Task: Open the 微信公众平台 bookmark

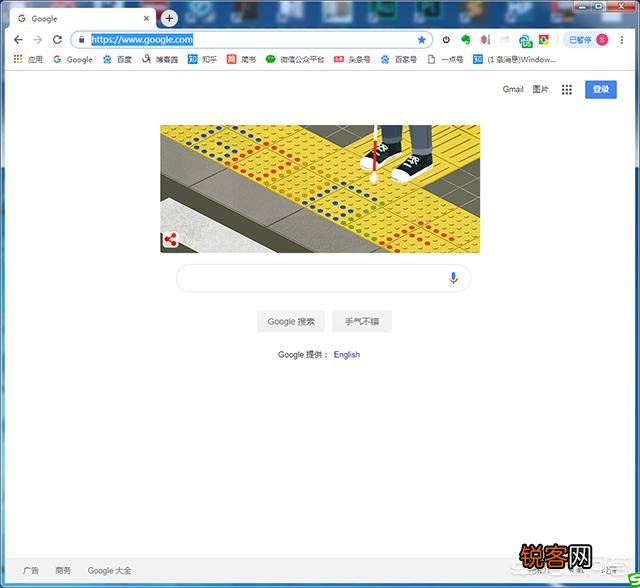Action: click(x=295, y=59)
